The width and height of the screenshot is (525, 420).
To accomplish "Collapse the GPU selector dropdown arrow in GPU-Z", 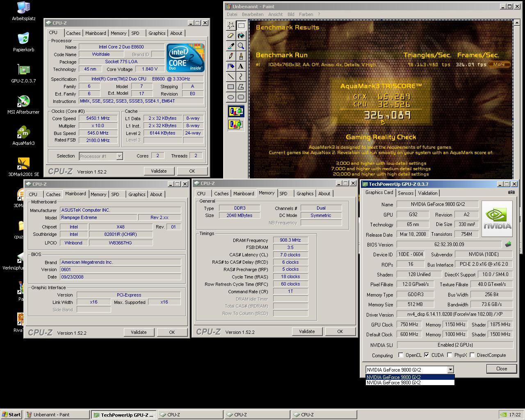I will tap(450, 370).
